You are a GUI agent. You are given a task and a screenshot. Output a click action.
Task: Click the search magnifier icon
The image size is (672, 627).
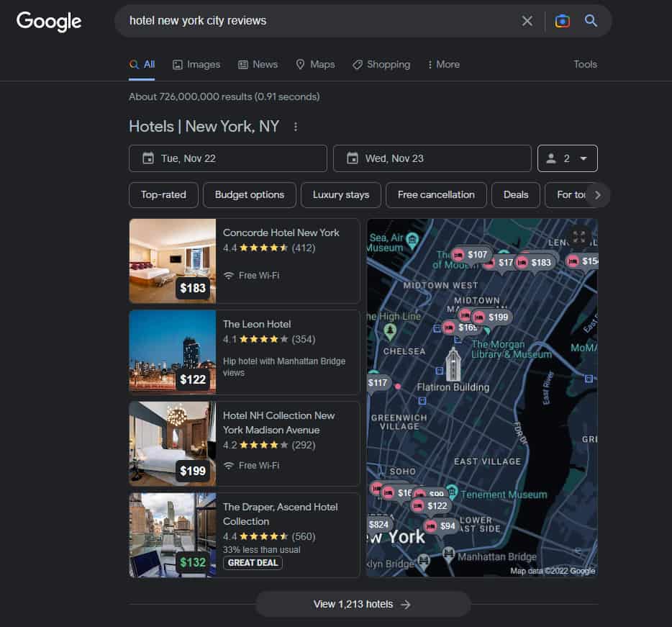[591, 22]
